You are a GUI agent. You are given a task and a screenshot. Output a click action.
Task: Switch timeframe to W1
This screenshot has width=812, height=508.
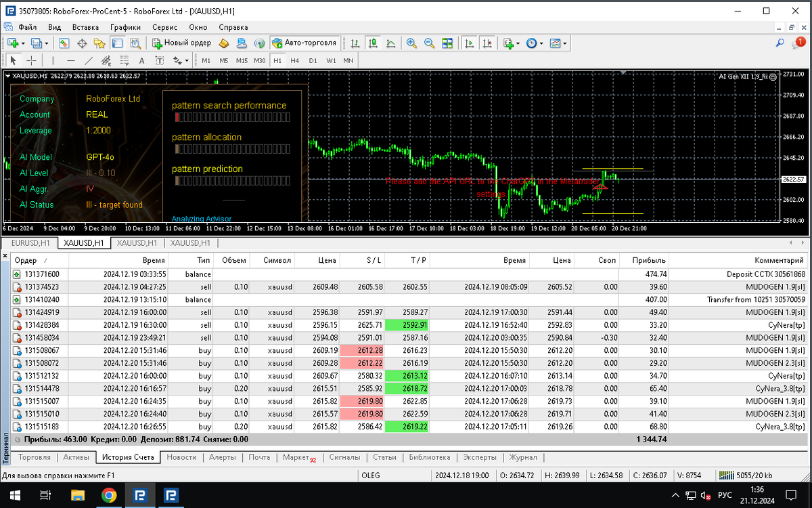pyautogui.click(x=331, y=60)
